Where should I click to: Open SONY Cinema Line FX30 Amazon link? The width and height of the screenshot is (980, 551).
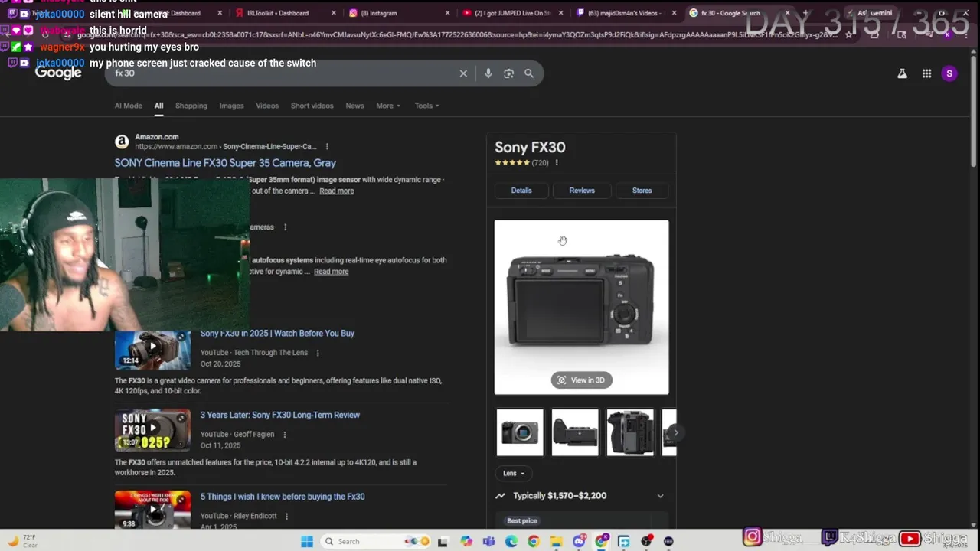coord(225,163)
